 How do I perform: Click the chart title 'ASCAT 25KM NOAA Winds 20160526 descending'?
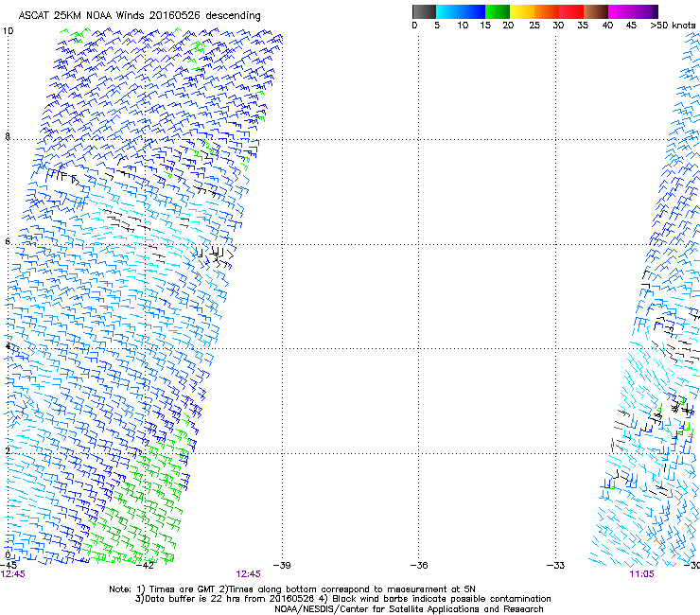[139, 16]
